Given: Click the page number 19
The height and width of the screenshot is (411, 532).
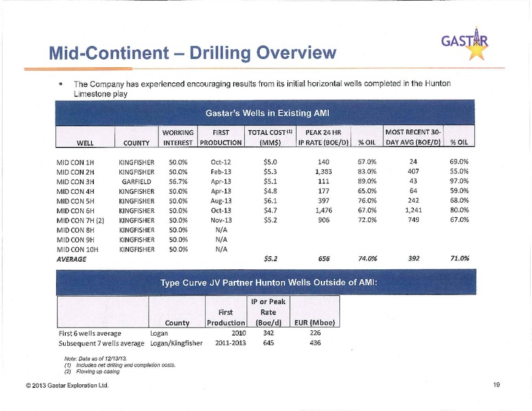Looking at the screenshot, I should pos(497,385).
